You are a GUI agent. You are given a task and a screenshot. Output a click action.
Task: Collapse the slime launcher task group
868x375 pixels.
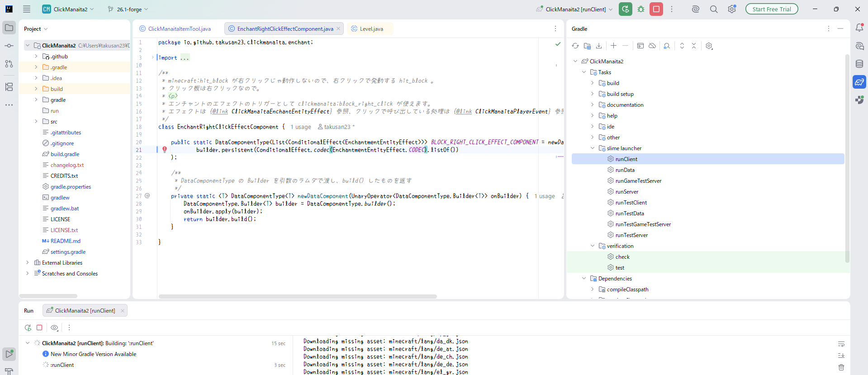[x=593, y=148]
